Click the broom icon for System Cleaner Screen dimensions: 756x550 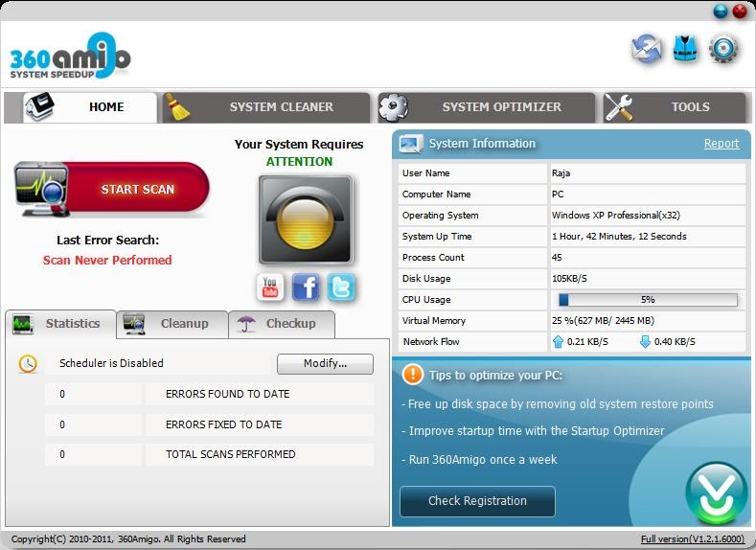(x=177, y=107)
